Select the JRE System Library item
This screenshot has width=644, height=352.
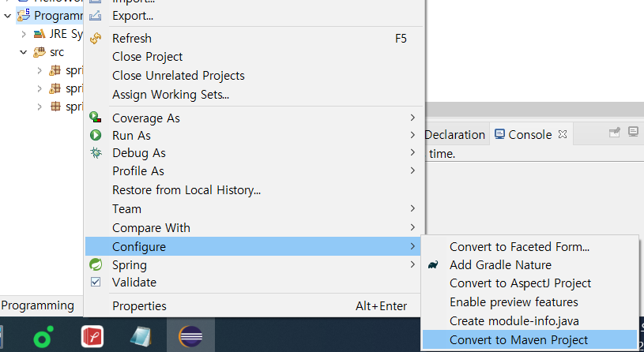(x=66, y=34)
